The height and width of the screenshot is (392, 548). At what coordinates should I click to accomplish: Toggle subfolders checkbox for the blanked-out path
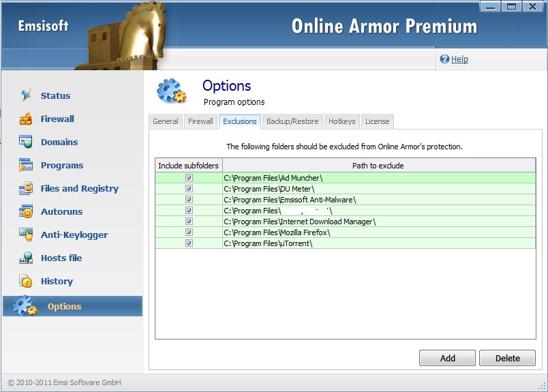189,210
